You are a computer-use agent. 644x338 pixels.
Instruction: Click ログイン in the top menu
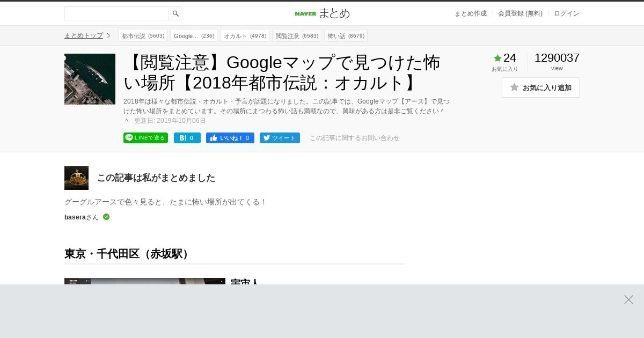(567, 13)
